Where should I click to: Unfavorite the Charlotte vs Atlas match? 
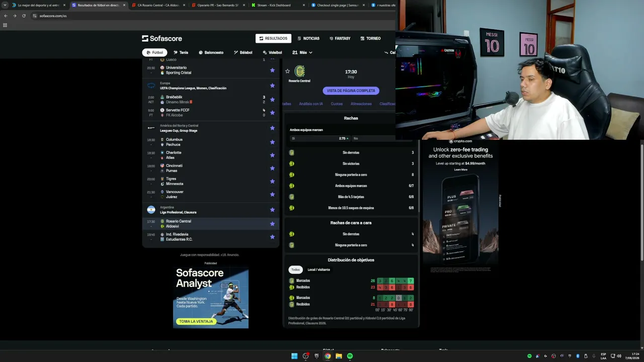click(x=272, y=155)
